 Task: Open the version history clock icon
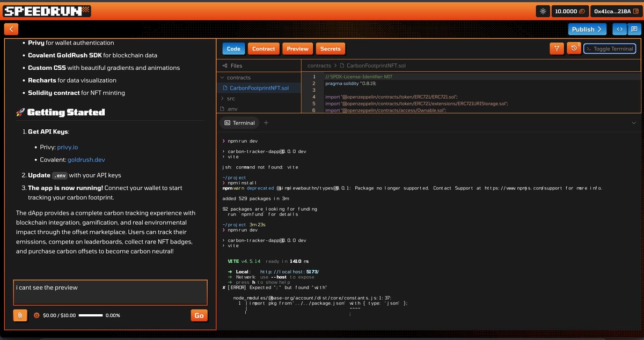(574, 48)
